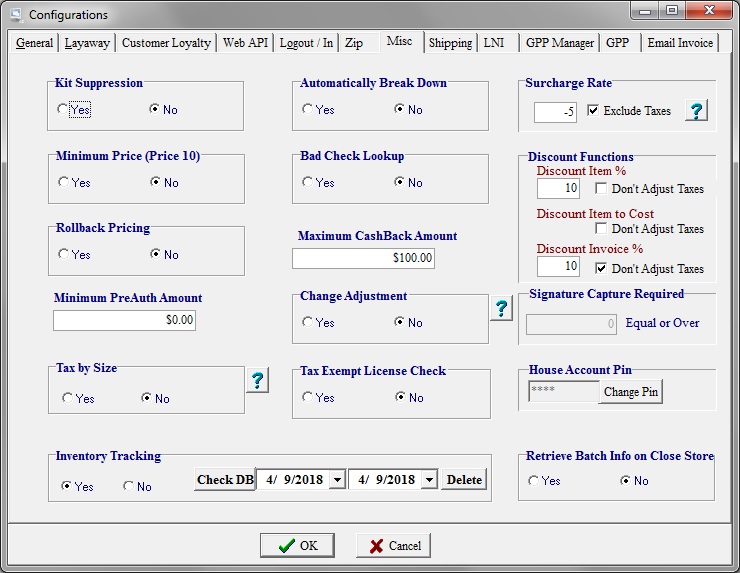Screen dimensions: 740x573
Task: Go to the Email Invoice tab
Action: [x=680, y=43]
